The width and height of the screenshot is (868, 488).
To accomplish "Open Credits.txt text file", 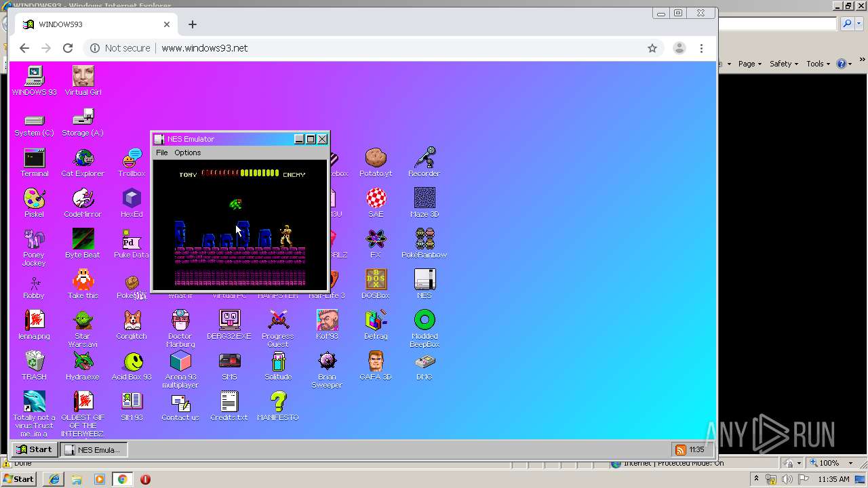I will [229, 406].
